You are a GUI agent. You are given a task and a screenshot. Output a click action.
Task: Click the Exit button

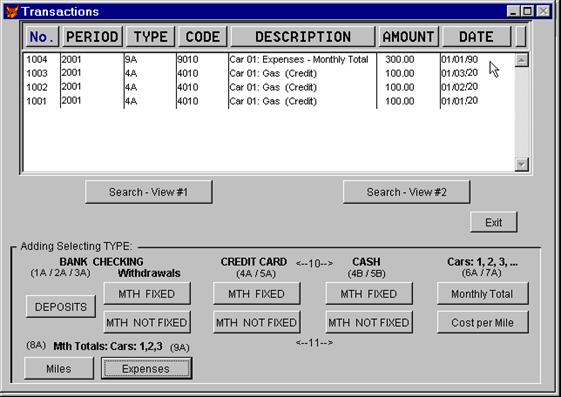click(494, 222)
